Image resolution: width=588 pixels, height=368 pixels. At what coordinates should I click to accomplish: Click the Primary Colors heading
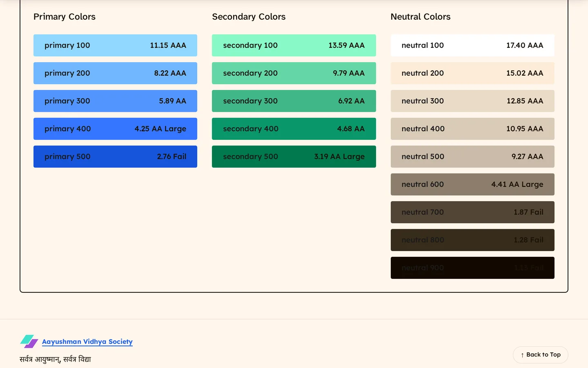click(x=65, y=17)
